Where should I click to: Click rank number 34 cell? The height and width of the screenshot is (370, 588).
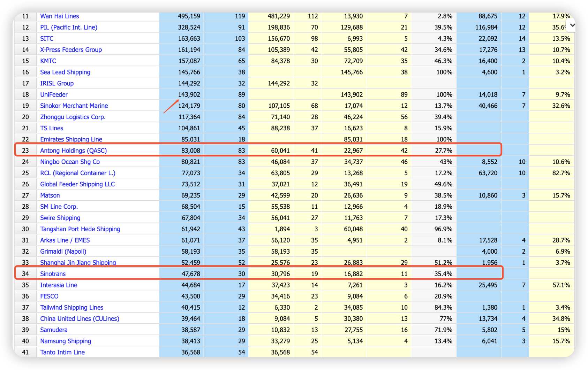pyautogui.click(x=25, y=274)
